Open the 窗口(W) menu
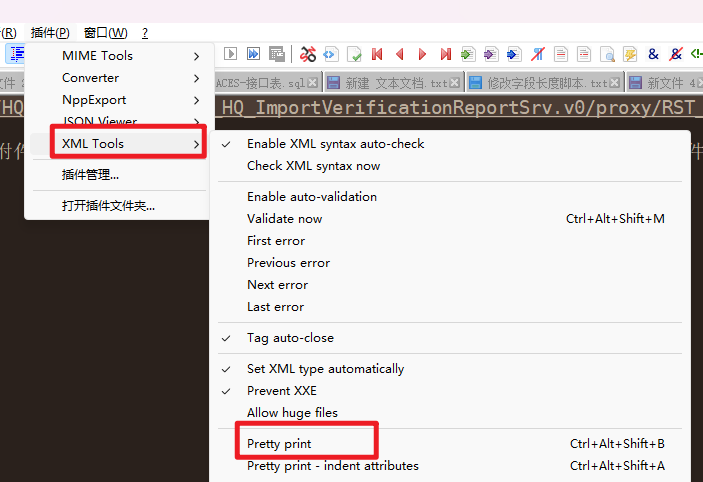 (x=105, y=33)
